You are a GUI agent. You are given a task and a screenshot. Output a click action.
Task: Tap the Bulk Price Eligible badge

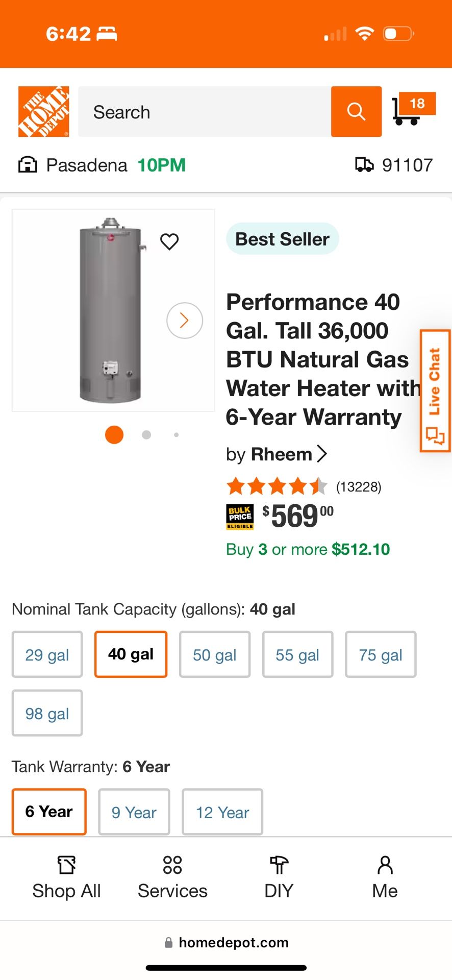(x=240, y=517)
